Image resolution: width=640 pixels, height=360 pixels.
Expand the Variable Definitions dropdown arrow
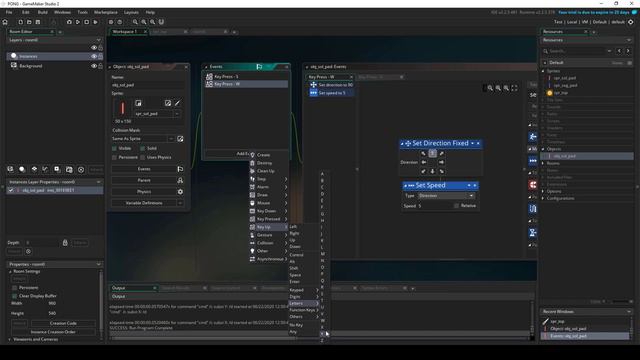pyautogui.click(x=180, y=203)
